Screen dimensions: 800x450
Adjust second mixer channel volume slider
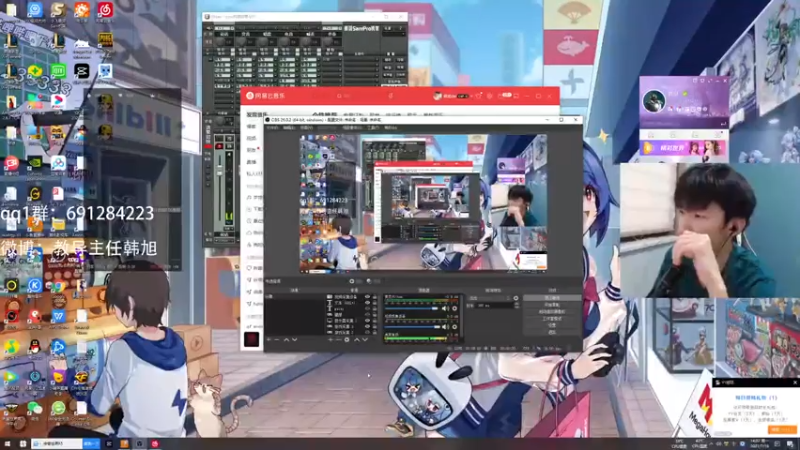coord(412,327)
